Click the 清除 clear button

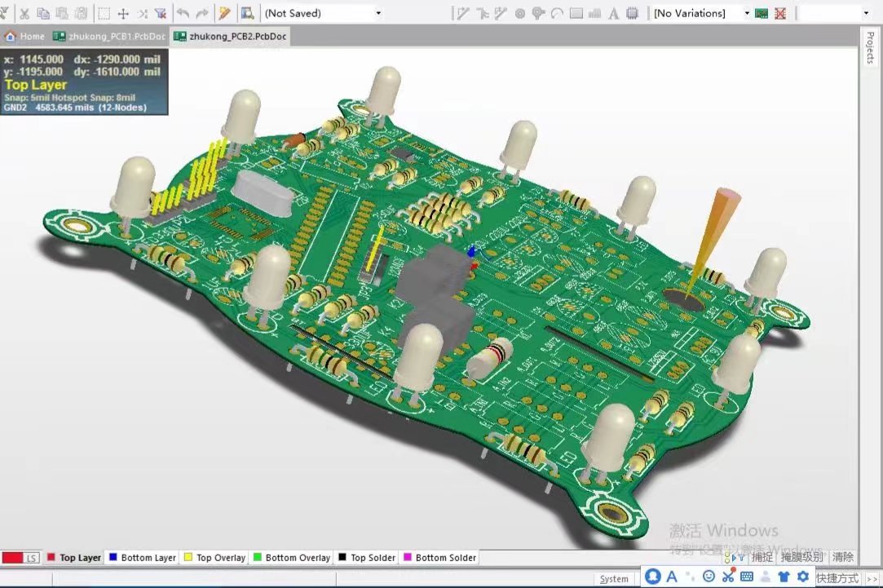point(843,557)
